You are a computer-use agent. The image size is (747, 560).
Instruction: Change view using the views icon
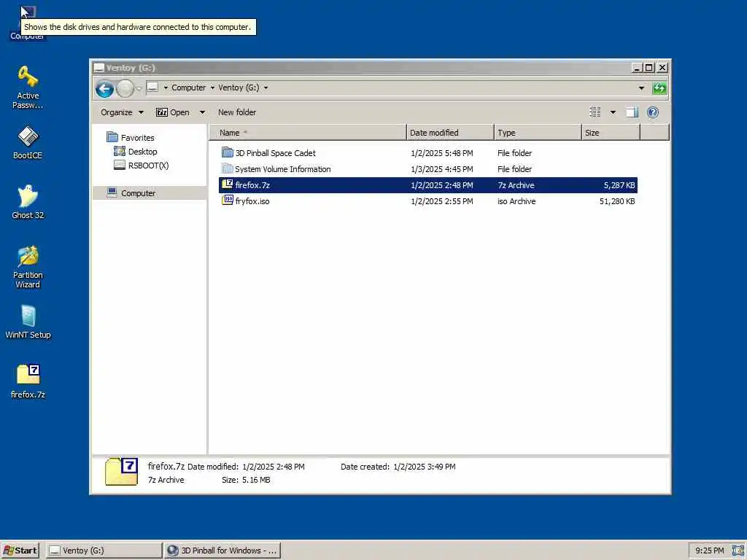point(595,112)
